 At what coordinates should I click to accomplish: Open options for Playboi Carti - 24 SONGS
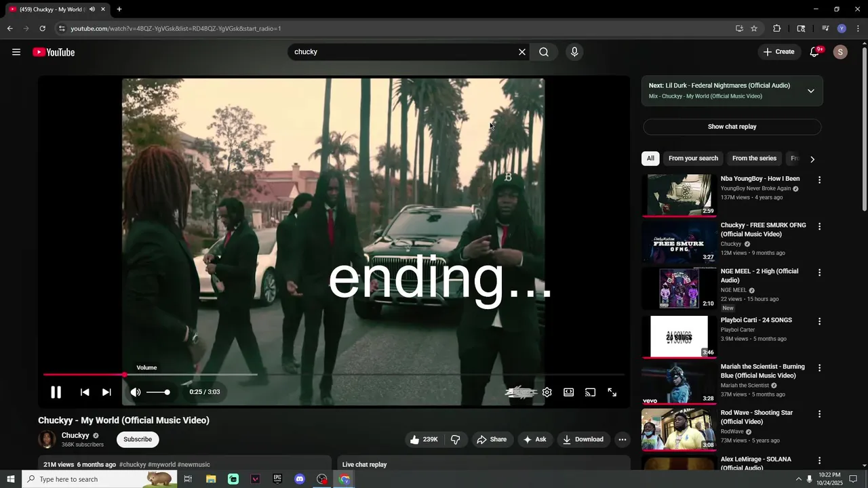tap(819, 321)
